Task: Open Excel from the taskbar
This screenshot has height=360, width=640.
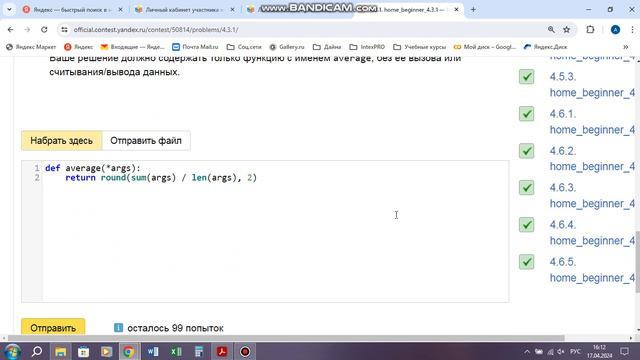Action: (x=176, y=351)
